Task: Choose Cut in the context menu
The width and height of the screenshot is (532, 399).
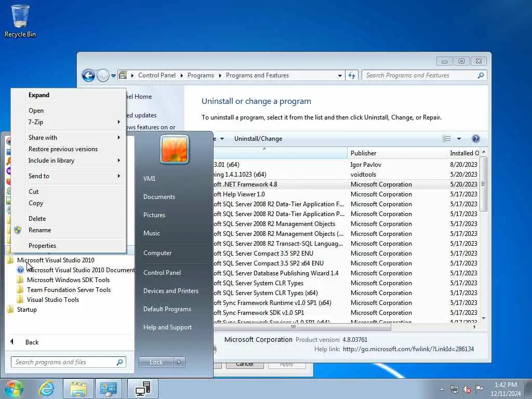Action: tap(69, 192)
